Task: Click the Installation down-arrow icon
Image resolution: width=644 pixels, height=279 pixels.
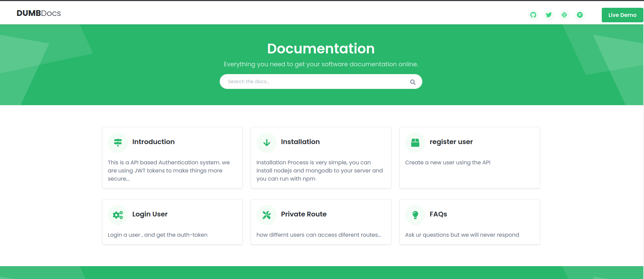Action: (267, 143)
